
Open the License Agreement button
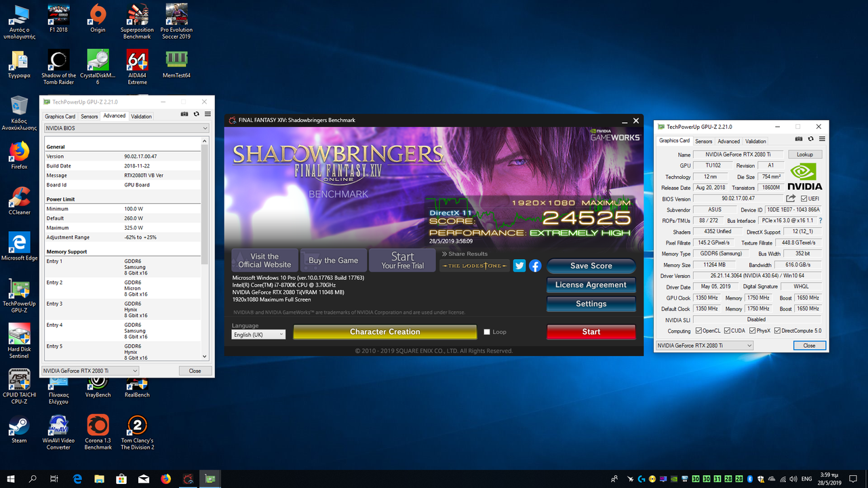(591, 285)
